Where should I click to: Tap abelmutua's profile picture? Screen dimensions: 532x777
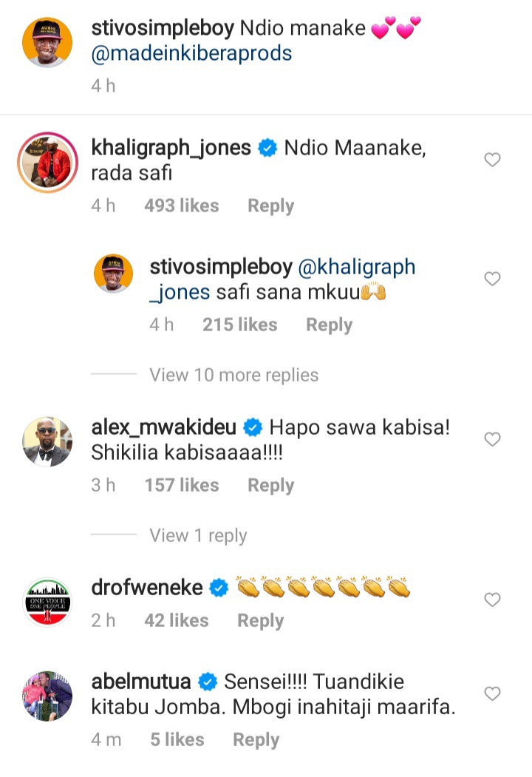pos(47,696)
